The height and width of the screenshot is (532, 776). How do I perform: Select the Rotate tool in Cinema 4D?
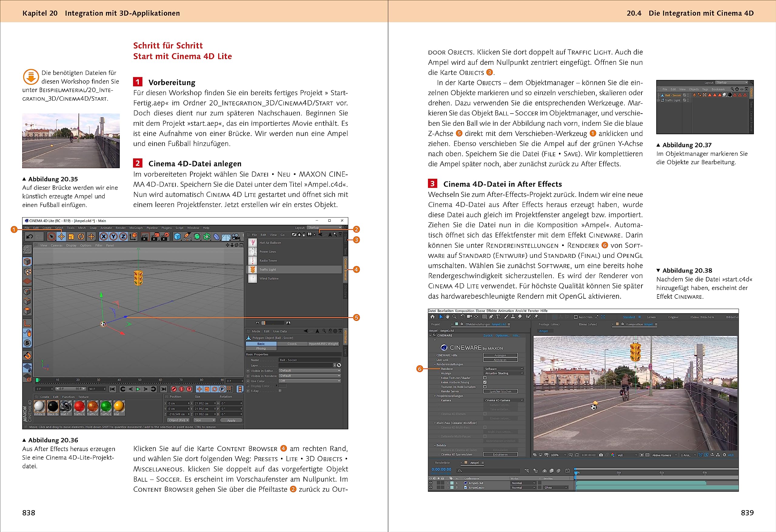pos(81,237)
